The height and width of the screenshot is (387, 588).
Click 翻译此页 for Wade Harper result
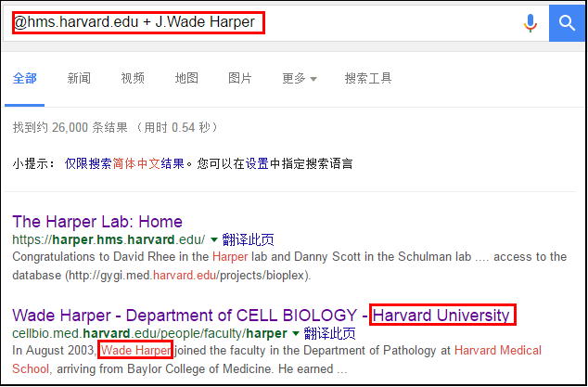pyautogui.click(x=330, y=333)
